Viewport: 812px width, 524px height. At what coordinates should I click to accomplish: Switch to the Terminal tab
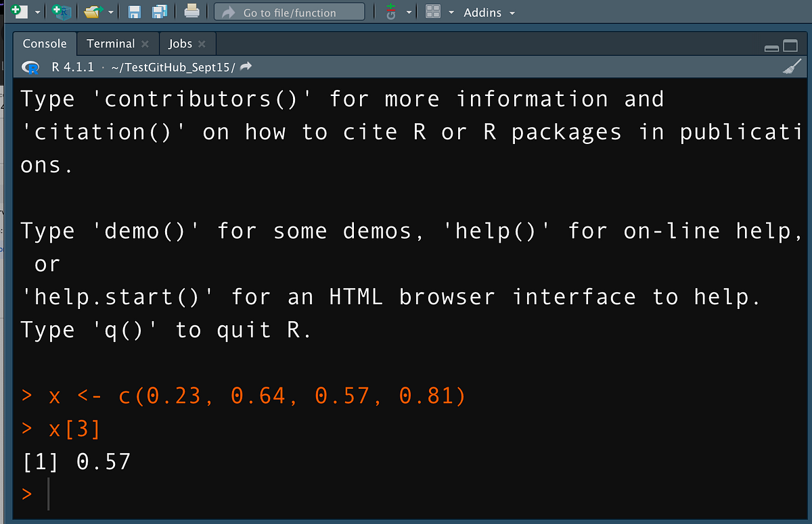(110, 43)
